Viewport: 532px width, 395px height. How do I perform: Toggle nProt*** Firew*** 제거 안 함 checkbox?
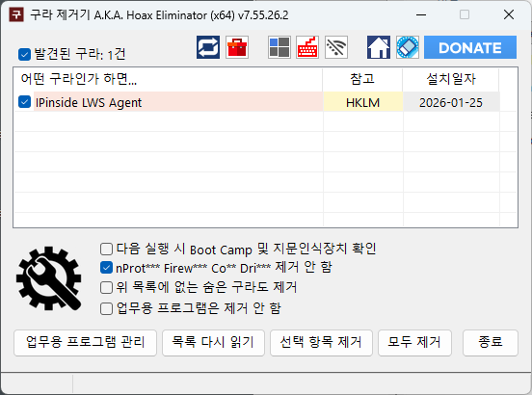106,268
